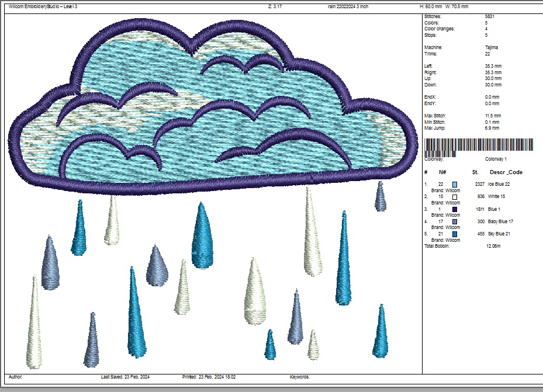The height and width of the screenshot is (392, 543).
Task: Click the Descr _Code column header
Action: coord(506,172)
